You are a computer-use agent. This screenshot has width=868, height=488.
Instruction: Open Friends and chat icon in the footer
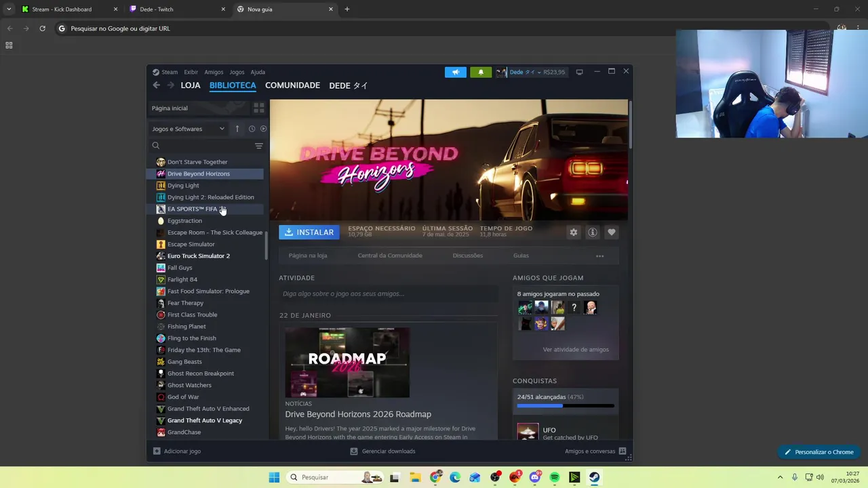(x=623, y=451)
